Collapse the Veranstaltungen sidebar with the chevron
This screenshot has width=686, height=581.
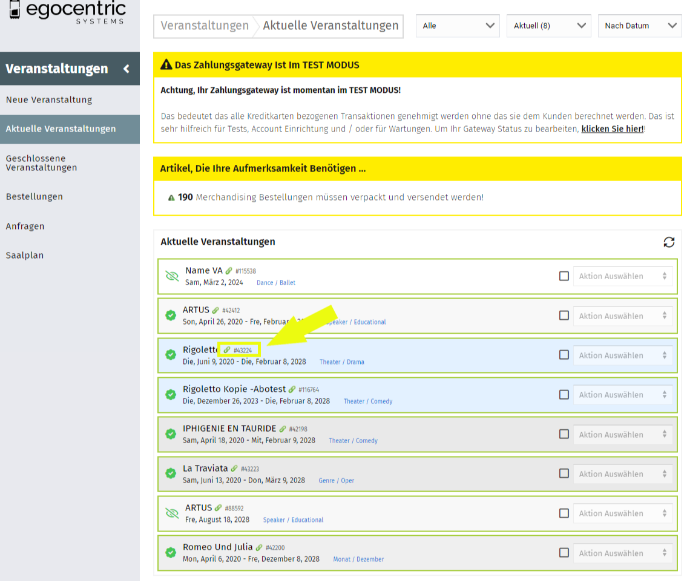coord(126,69)
